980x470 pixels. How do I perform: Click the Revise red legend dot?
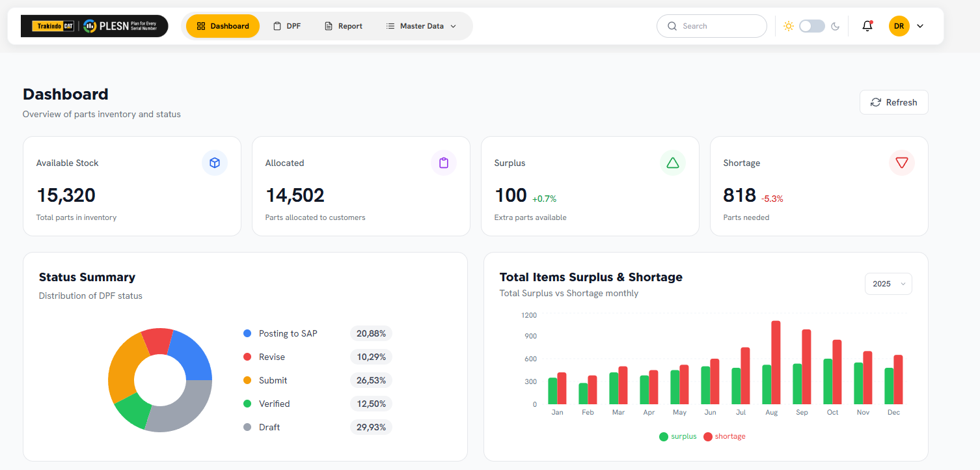[x=247, y=357]
